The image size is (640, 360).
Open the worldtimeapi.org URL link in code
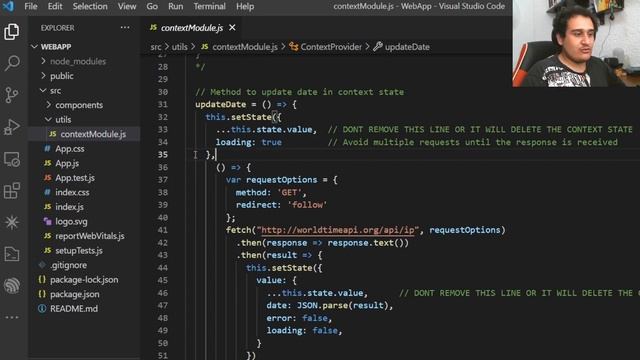tap(337, 230)
